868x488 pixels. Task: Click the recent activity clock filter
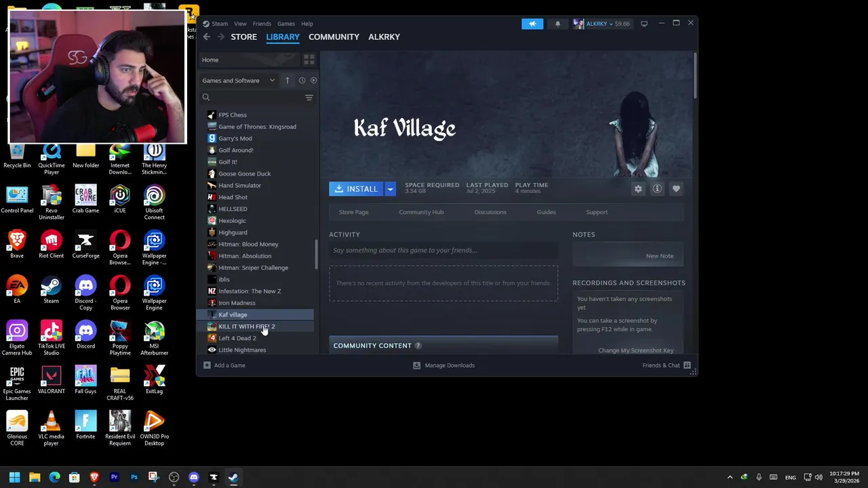(302, 80)
